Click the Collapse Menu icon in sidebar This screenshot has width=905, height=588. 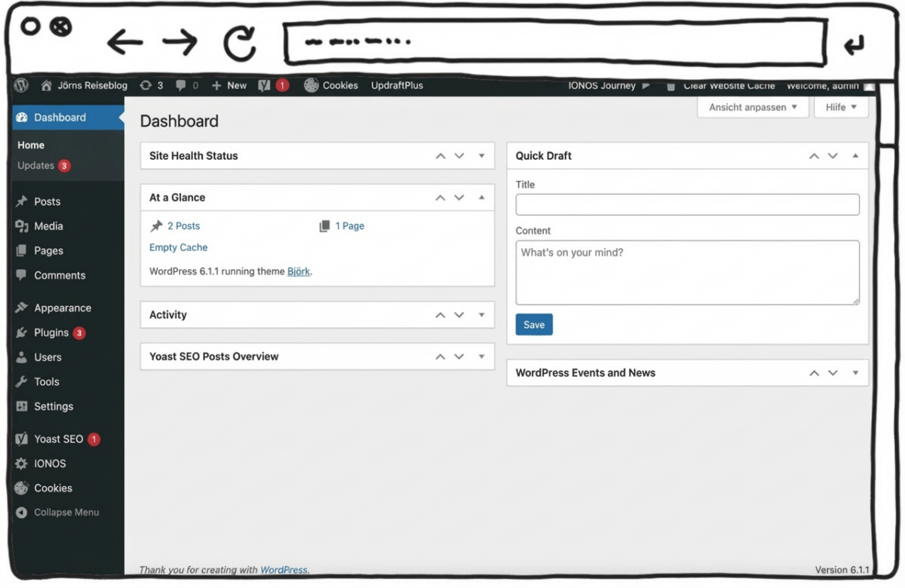point(21,513)
